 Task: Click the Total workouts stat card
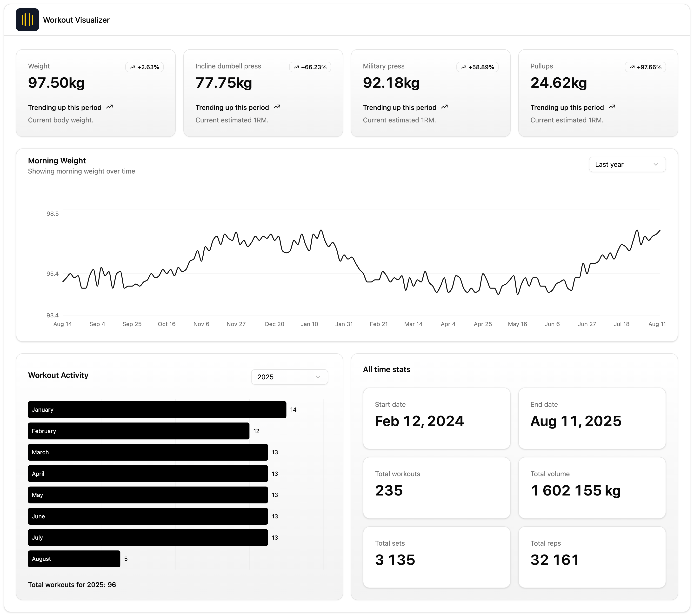437,488
